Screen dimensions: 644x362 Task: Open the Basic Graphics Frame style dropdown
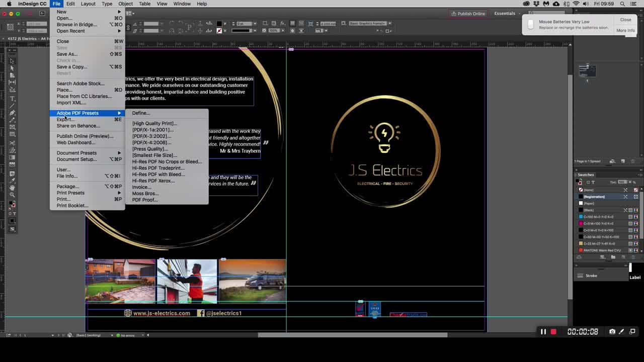pyautogui.click(x=389, y=24)
